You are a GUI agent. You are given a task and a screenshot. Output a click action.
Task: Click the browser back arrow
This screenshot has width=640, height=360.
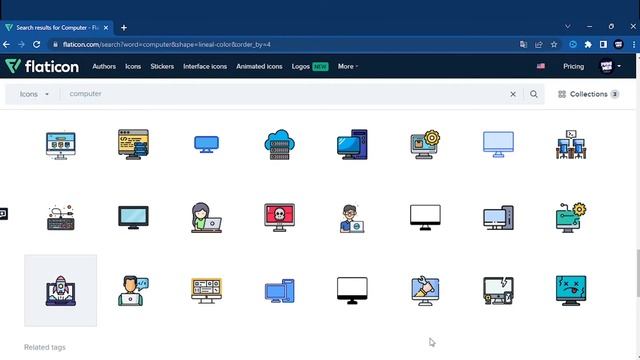[7, 44]
